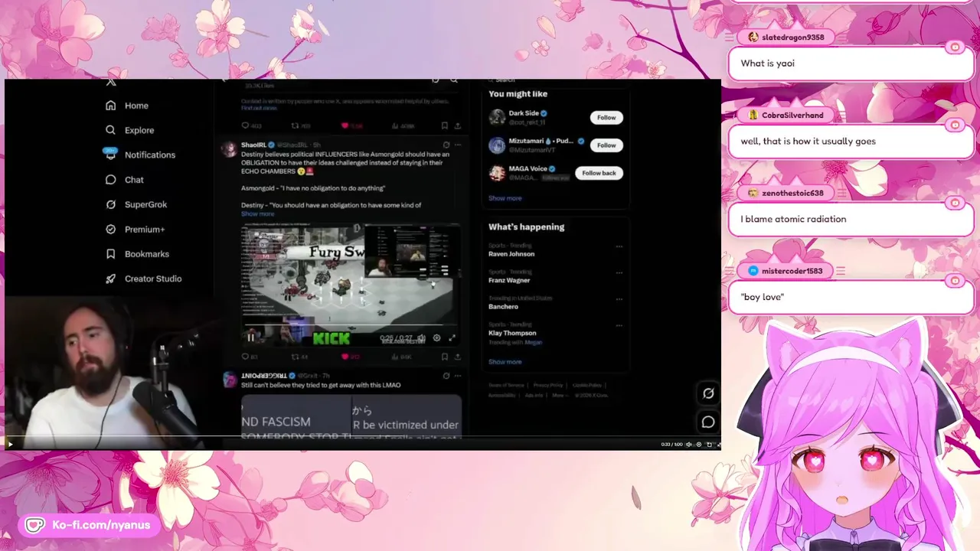
Task: Mute the outer video player volume
Action: click(688, 445)
